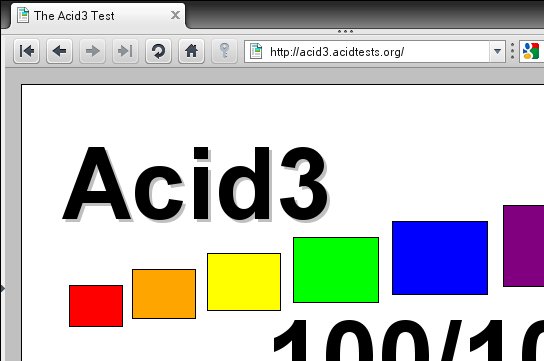Screen dimensions: 544x361
Task: Reload the page with the Reload button
Action: (158, 51)
